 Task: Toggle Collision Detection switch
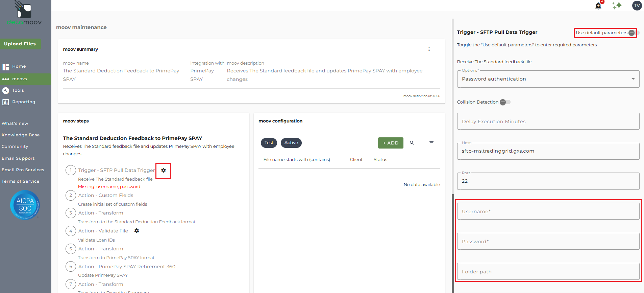505,102
